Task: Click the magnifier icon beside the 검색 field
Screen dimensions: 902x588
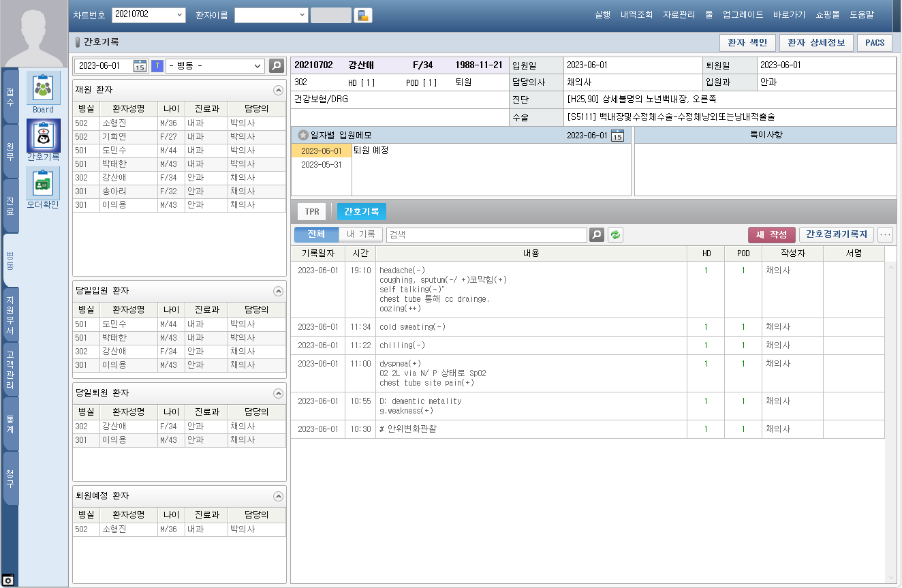Action: tap(596, 235)
